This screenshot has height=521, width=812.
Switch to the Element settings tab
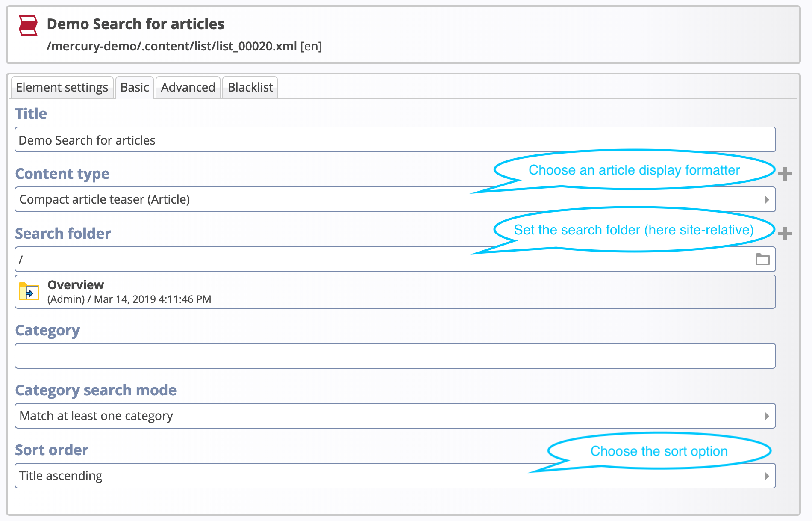[x=62, y=87]
